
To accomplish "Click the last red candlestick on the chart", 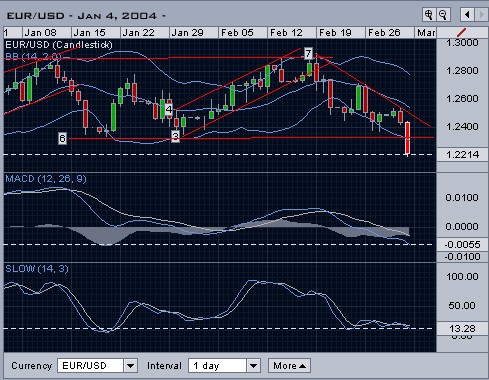I will coord(407,138).
